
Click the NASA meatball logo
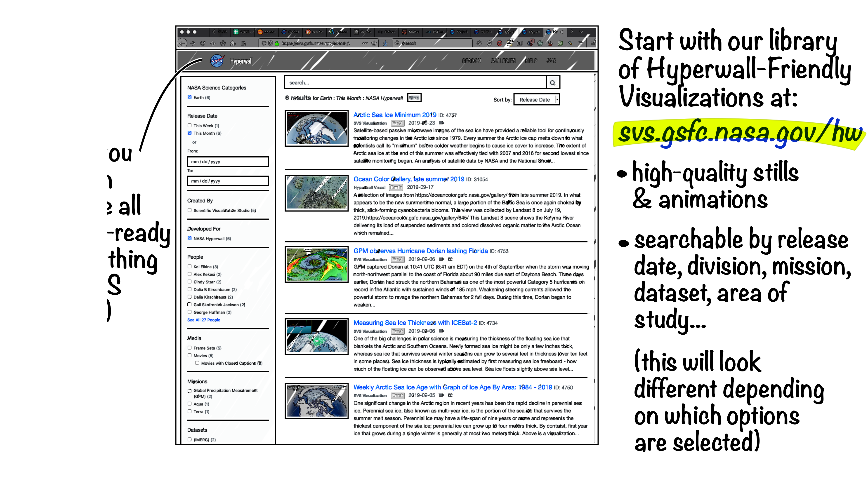coord(217,61)
